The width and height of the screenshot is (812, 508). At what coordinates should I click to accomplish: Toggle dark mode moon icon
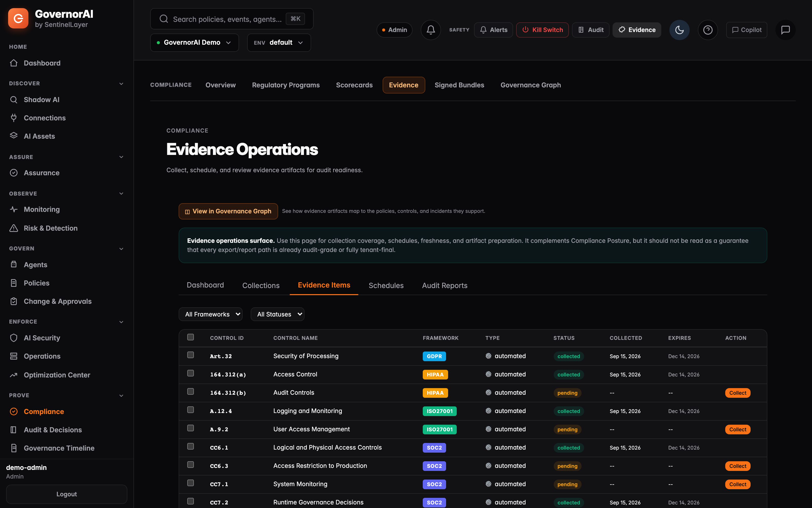680,30
